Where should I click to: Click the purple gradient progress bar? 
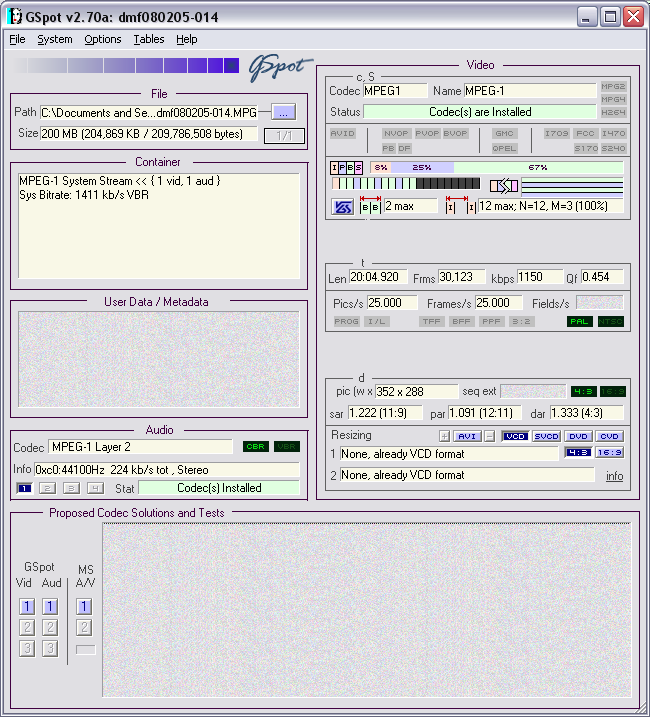(x=125, y=66)
